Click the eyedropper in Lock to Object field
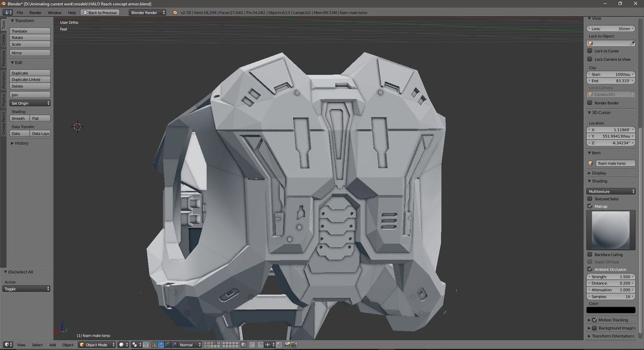Image resolution: width=644 pixels, height=350 pixels. [632, 43]
